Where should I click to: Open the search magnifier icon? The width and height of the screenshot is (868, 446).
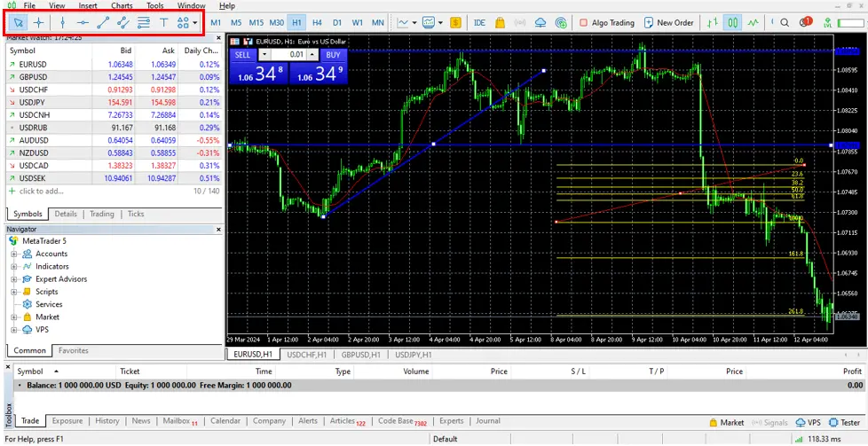pyautogui.click(x=785, y=23)
